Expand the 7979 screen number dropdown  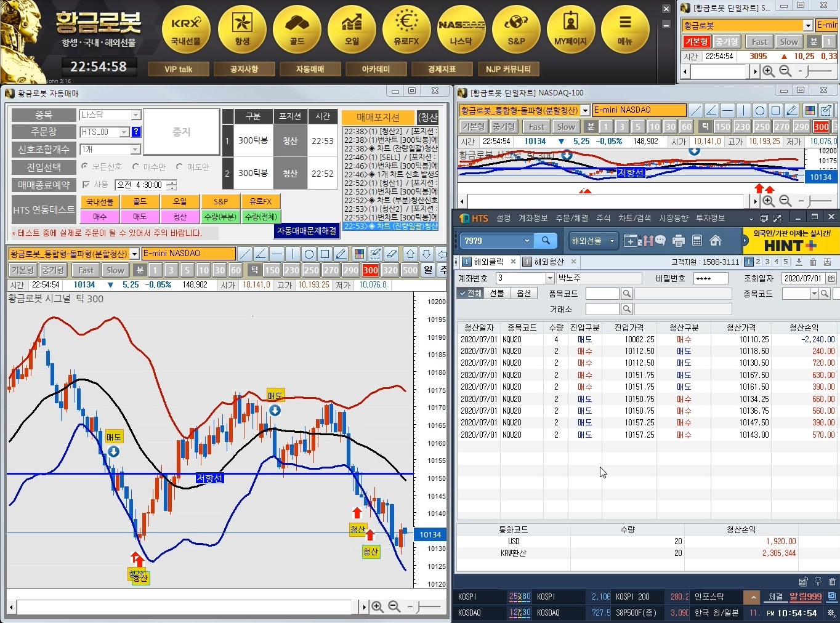click(x=527, y=241)
